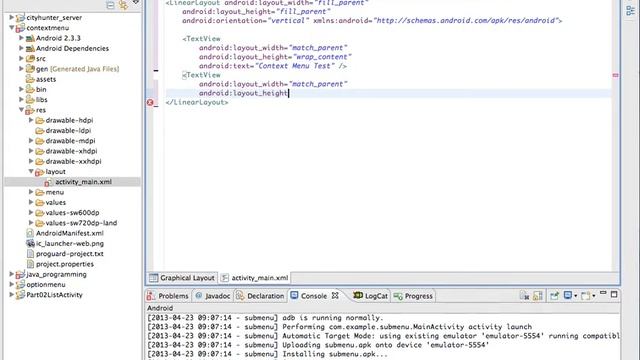This screenshot has width=640, height=360.
Task: Click the Android label above the console
Action: coord(160,308)
